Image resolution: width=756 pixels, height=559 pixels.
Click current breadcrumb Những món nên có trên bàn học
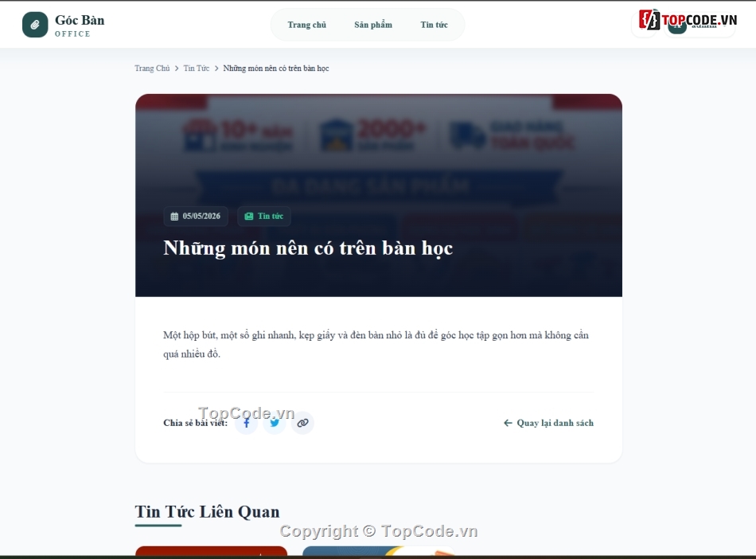(276, 68)
